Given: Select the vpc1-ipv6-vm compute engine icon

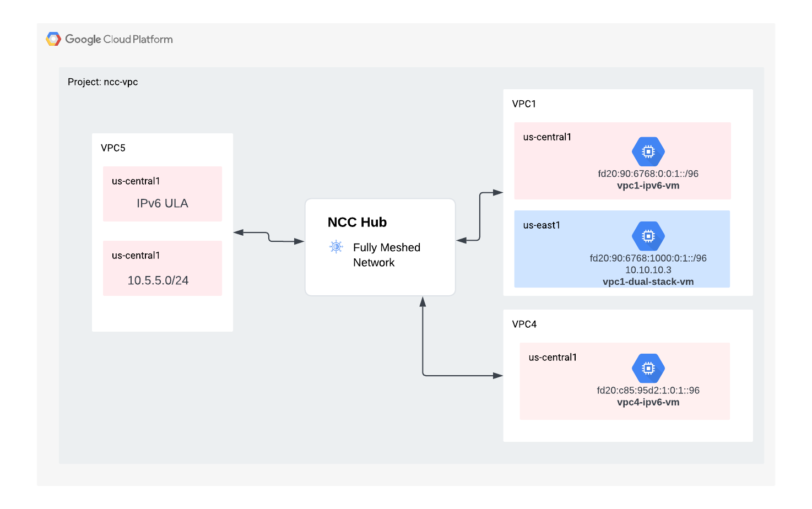Looking at the screenshot, I should [648, 151].
